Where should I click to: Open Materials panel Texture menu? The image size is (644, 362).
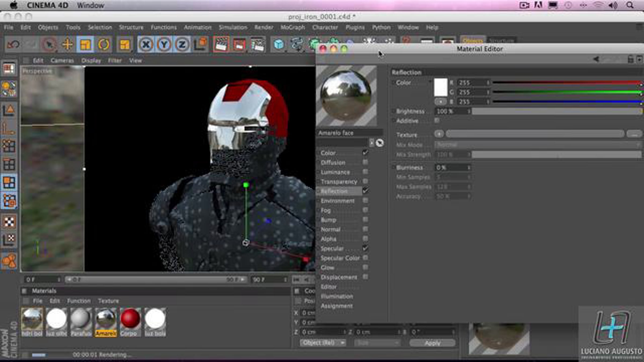tap(108, 301)
